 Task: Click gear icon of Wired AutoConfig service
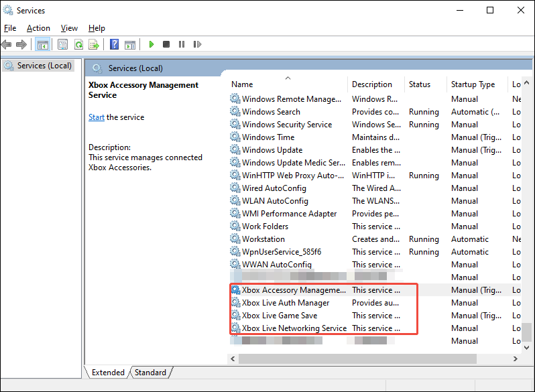pos(235,188)
